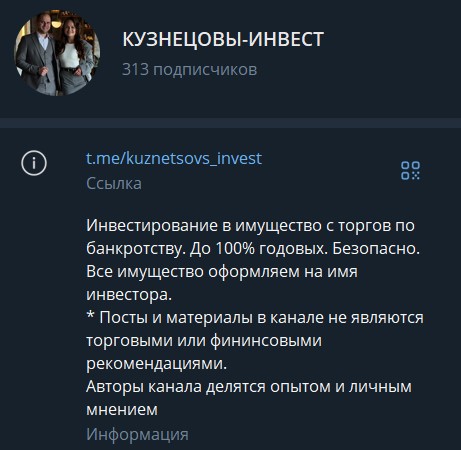Click the Ссылка label under the link
Screen dimensions: 461x450
click(114, 184)
